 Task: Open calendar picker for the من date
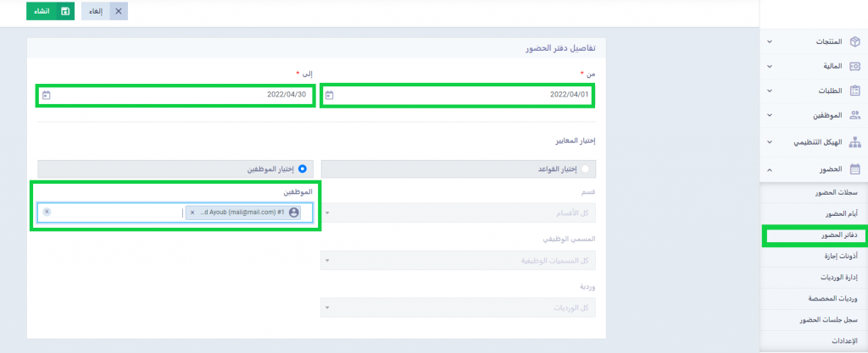(330, 96)
